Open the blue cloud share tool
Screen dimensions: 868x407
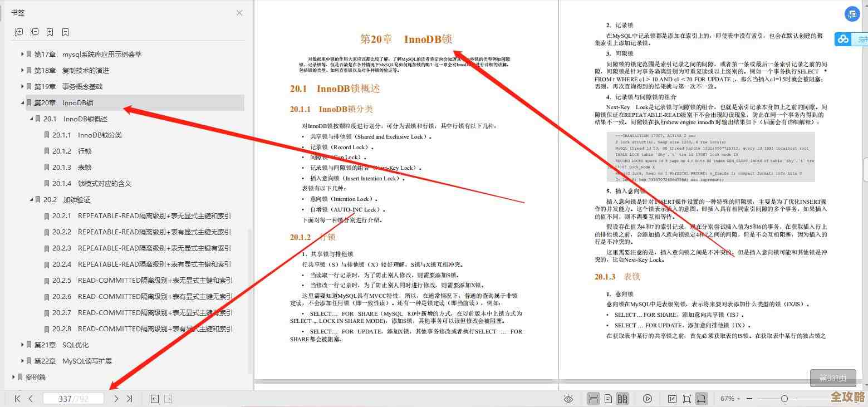[x=844, y=38]
